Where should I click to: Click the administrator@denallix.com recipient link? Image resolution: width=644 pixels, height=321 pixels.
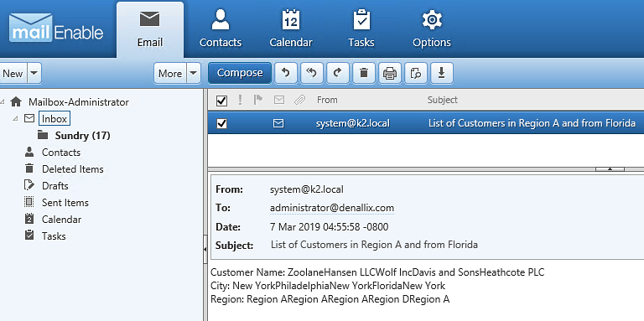332,208
